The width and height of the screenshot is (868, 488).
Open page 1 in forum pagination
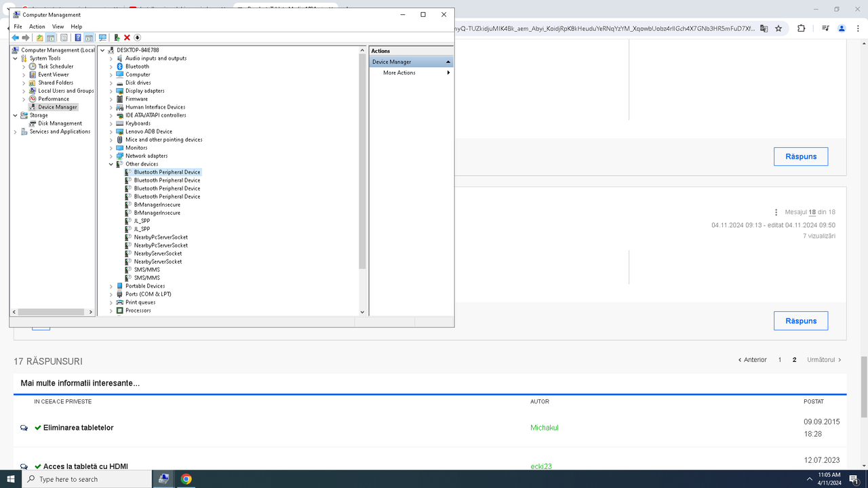780,360
